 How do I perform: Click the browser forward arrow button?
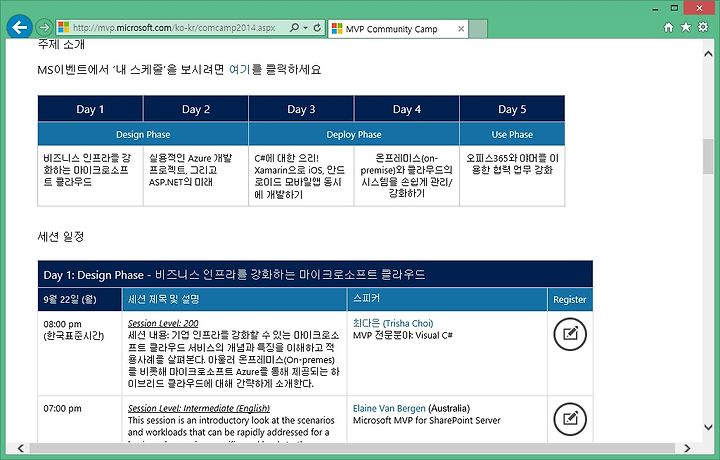44,28
